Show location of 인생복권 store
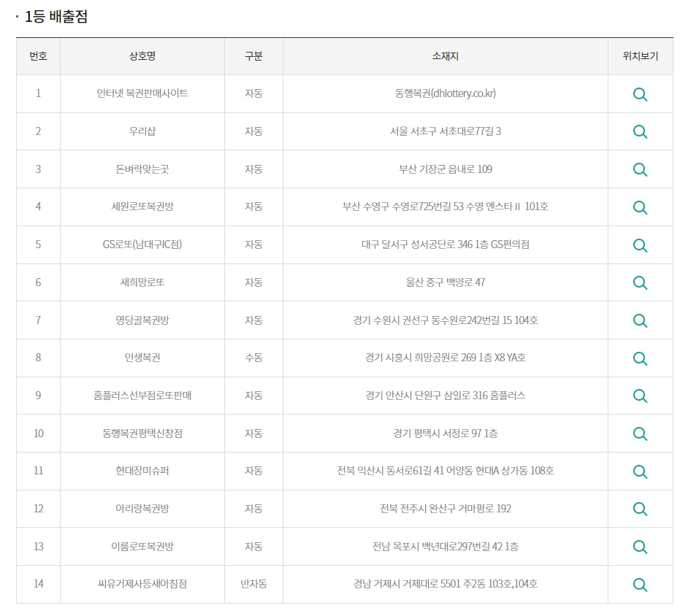Viewport: 680px width, 616px height. (640, 358)
